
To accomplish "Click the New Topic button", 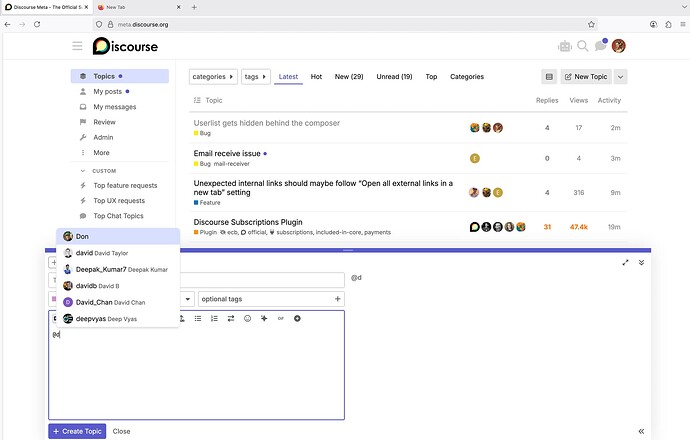I will [586, 77].
